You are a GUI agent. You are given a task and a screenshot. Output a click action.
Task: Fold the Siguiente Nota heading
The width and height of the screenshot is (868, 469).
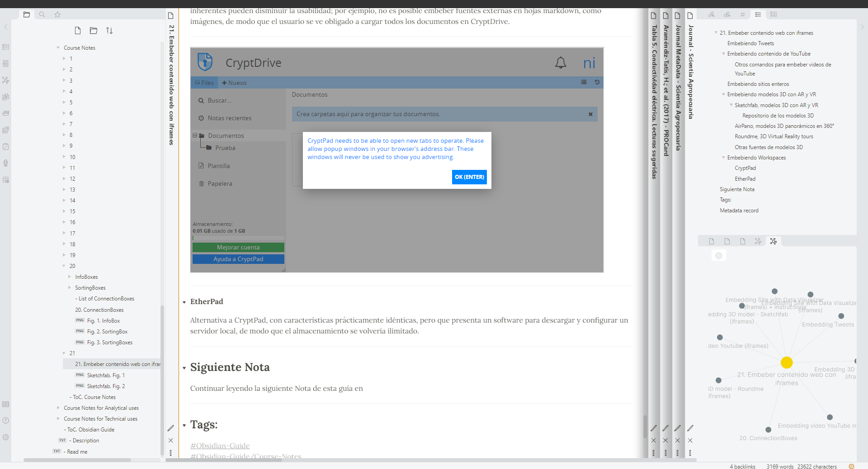184,368
